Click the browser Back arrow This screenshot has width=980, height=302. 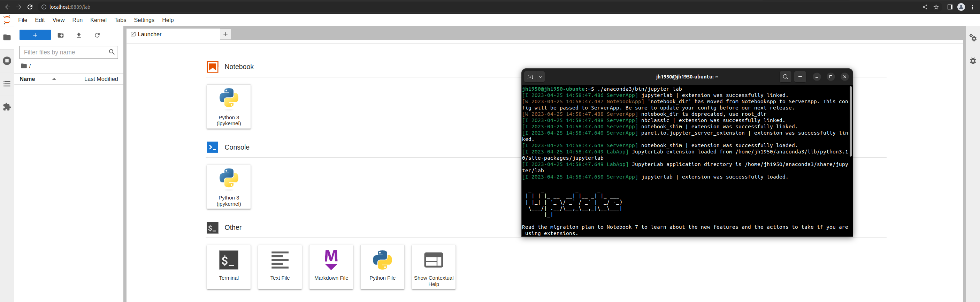(x=8, y=7)
